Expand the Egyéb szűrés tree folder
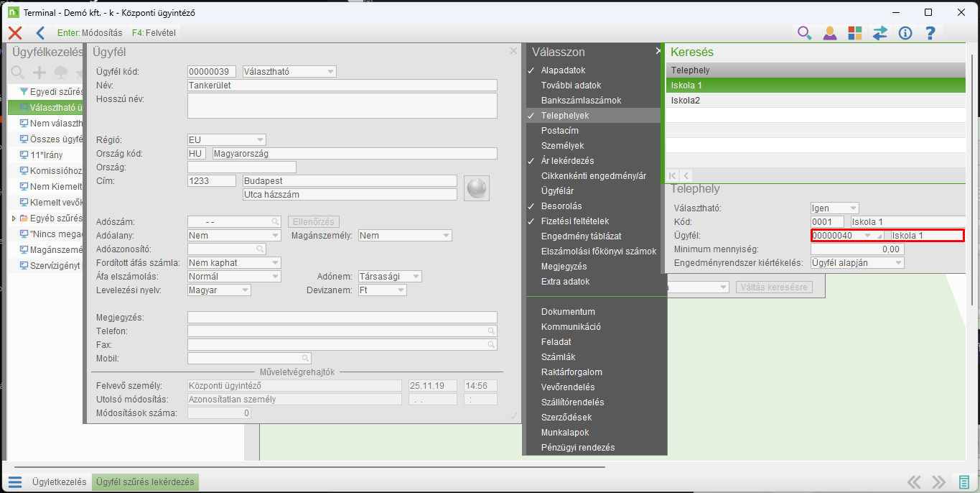This screenshot has height=493, width=980. (x=14, y=218)
